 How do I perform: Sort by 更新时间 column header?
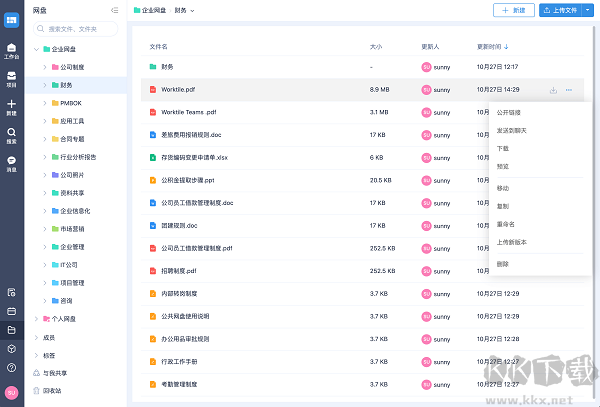point(493,46)
